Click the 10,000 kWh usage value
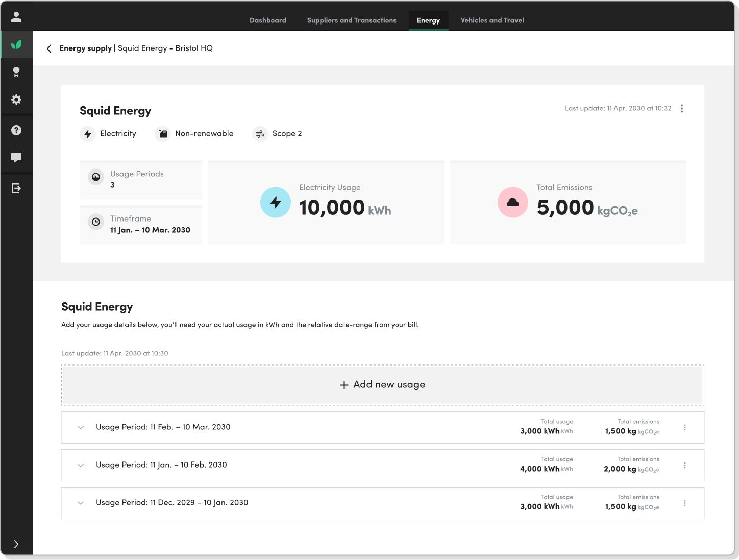The height and width of the screenshot is (560, 739). pos(345,208)
